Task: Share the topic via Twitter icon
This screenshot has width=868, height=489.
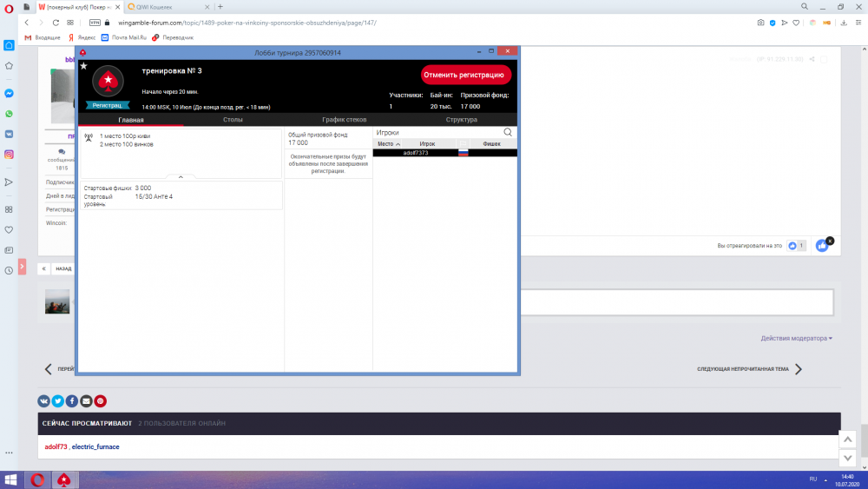Action: (57, 400)
